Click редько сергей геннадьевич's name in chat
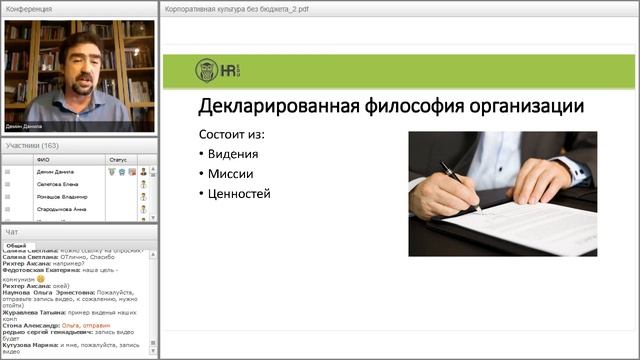 pos(47,332)
